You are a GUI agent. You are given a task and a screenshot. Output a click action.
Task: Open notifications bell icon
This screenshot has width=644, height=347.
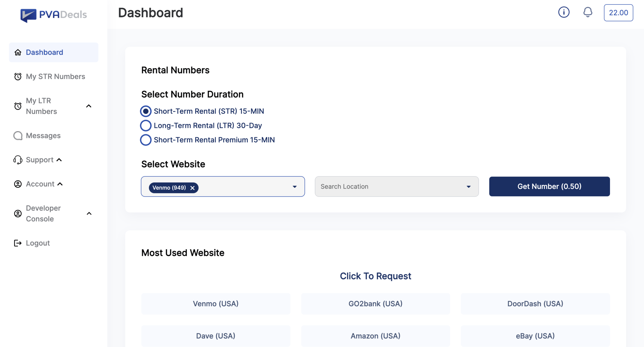click(588, 12)
